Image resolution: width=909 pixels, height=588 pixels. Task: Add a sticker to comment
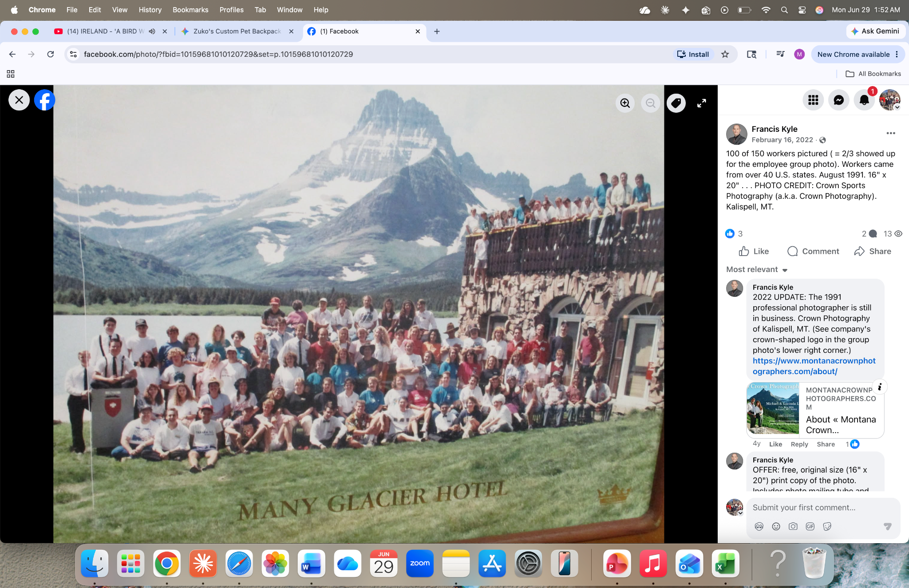(x=827, y=526)
